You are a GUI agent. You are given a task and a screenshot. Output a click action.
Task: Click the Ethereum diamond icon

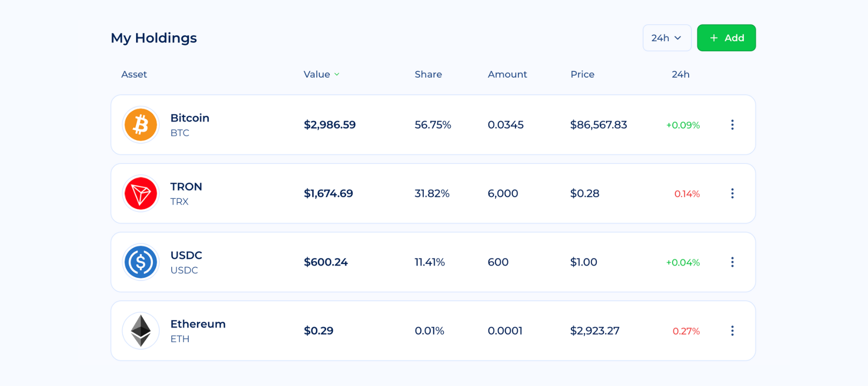pyautogui.click(x=140, y=331)
